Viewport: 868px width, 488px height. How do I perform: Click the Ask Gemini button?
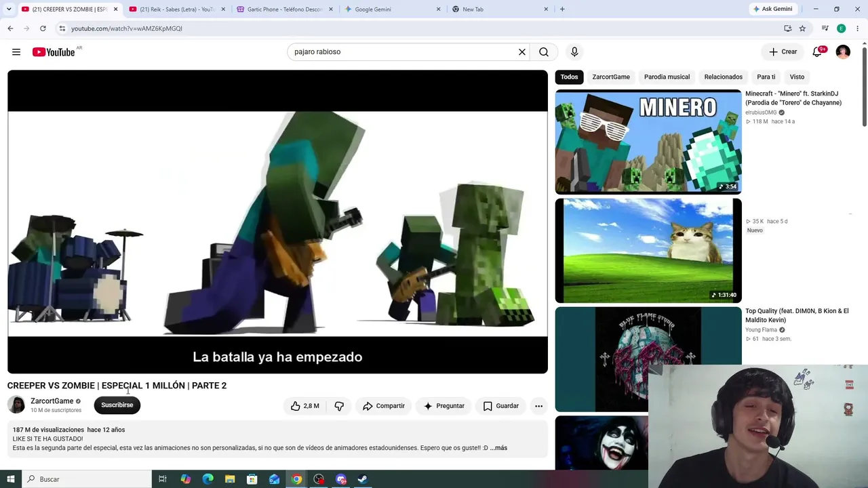tap(772, 9)
